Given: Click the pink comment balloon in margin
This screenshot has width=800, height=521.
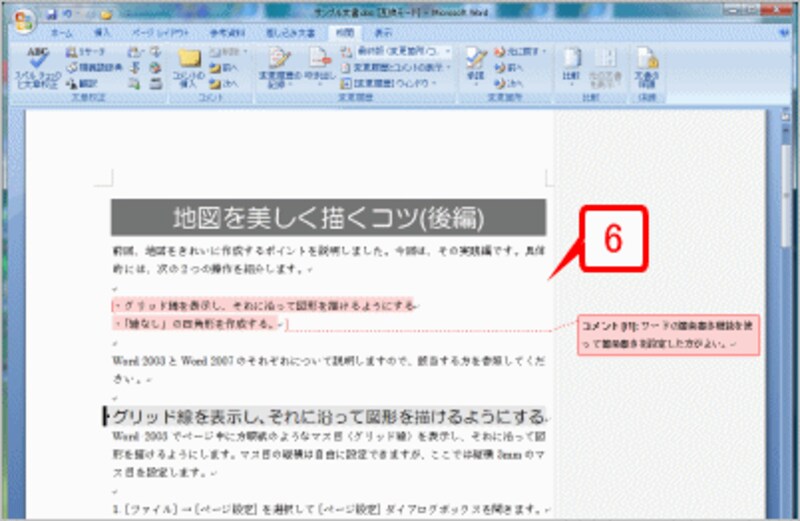Looking at the screenshot, I should pos(668,335).
